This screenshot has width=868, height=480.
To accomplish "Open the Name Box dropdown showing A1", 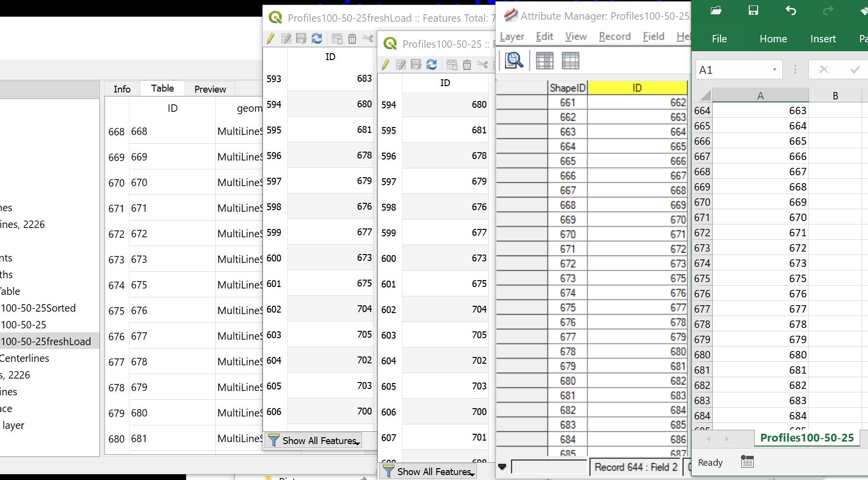I will (774, 69).
